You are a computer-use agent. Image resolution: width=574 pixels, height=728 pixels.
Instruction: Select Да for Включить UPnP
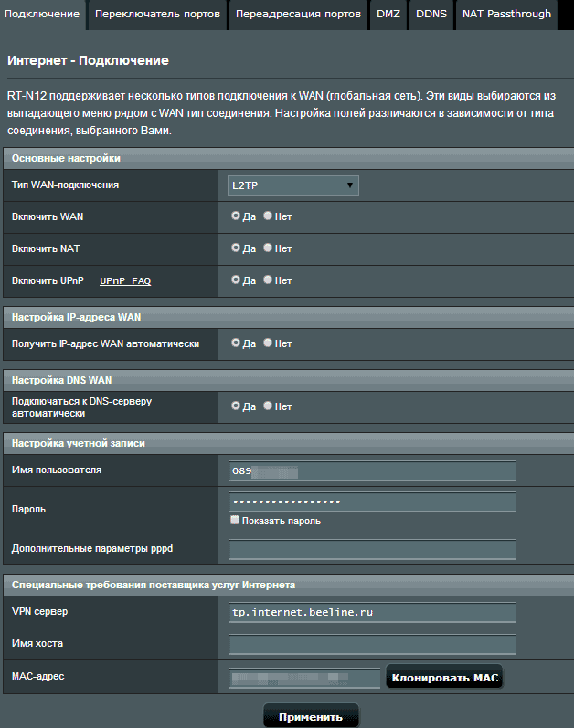[x=236, y=280]
